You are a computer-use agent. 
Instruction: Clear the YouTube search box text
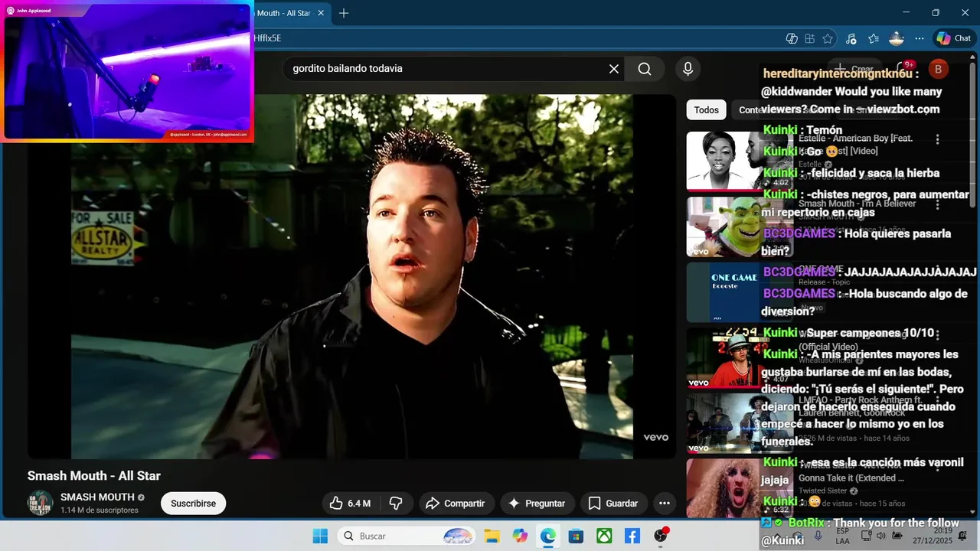(x=614, y=69)
